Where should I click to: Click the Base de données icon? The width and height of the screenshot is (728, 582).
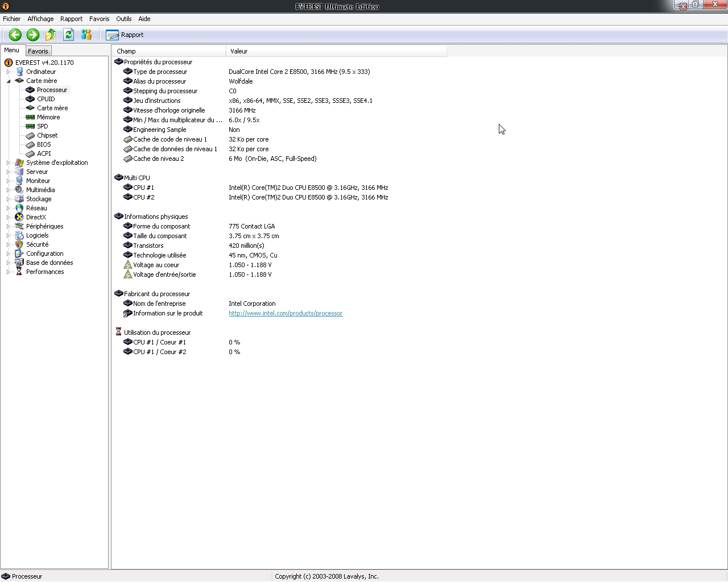(x=19, y=263)
